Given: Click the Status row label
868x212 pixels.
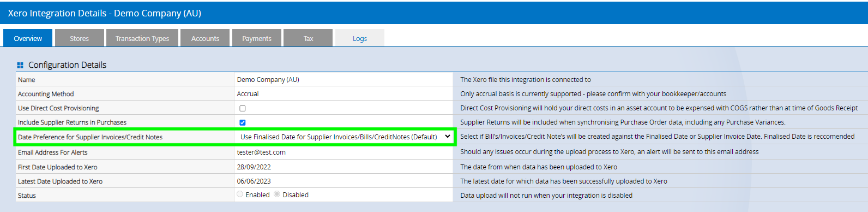Looking at the screenshot, I should click(27, 196).
